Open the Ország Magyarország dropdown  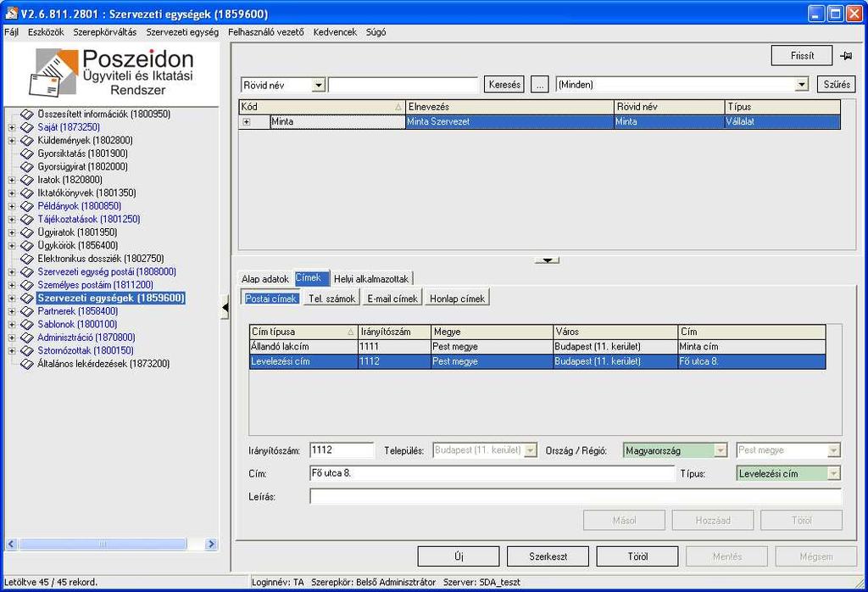coord(721,450)
